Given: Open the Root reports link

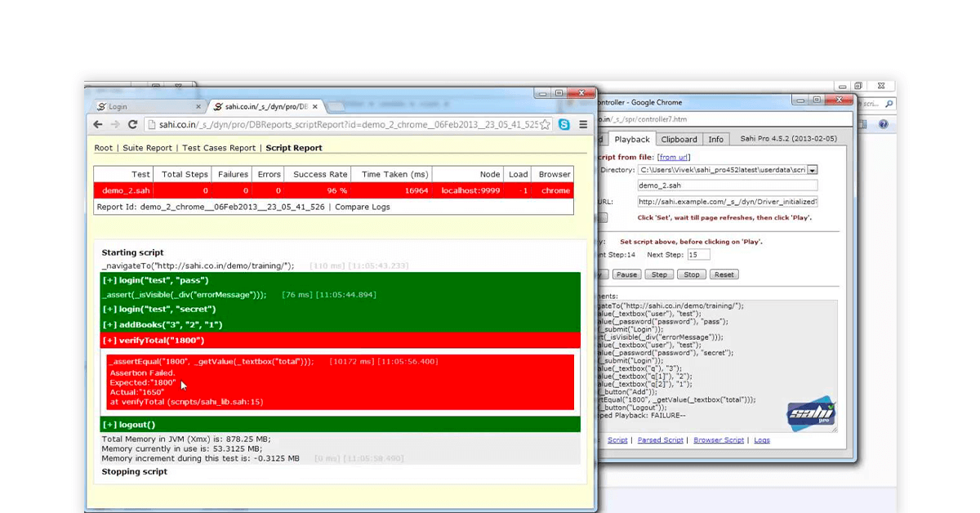Looking at the screenshot, I should pyautogui.click(x=104, y=148).
